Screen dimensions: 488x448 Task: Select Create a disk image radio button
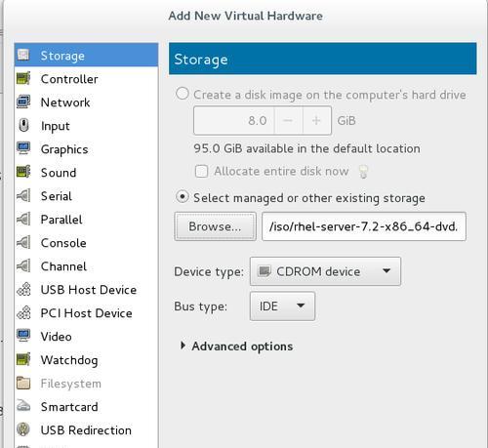click(x=183, y=94)
